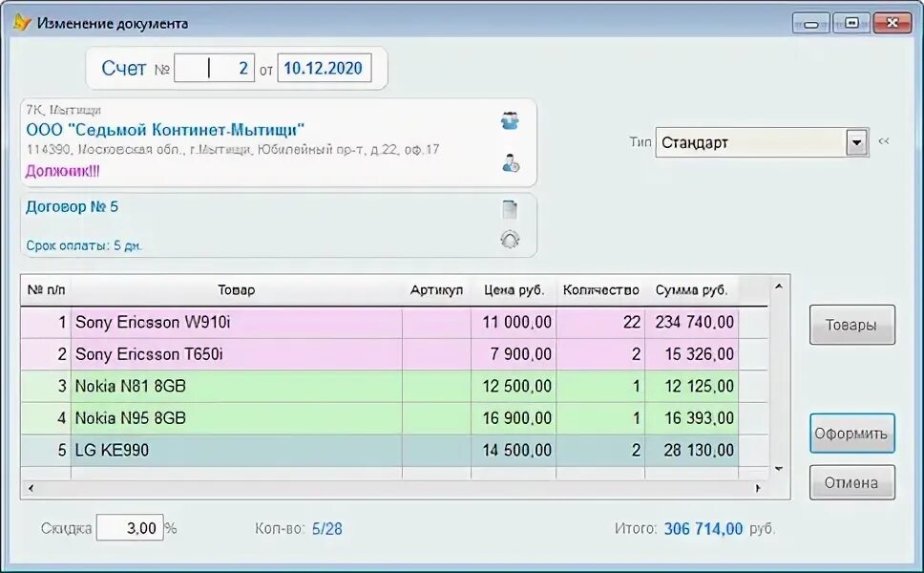Open the Товары button
Screen dimensions: 924x573
click(852, 325)
